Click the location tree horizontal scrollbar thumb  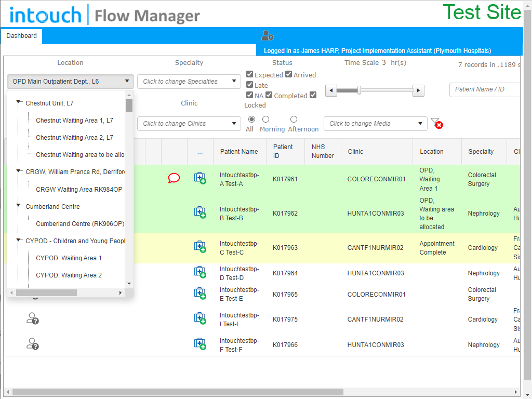click(46, 292)
